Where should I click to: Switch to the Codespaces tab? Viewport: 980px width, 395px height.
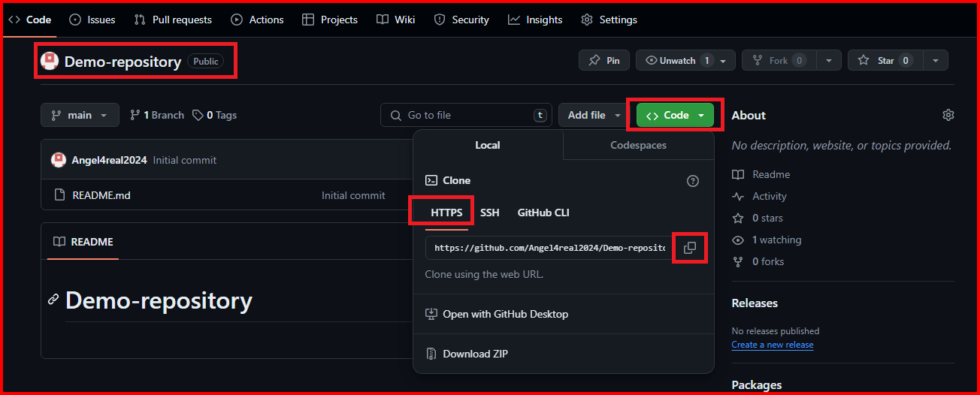click(638, 145)
